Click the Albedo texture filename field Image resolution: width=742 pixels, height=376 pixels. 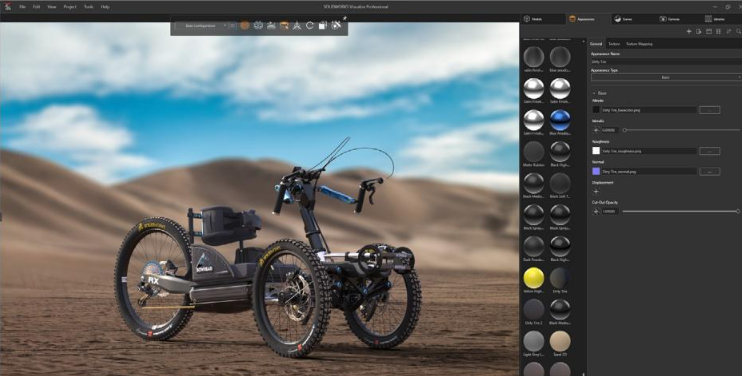(x=649, y=110)
